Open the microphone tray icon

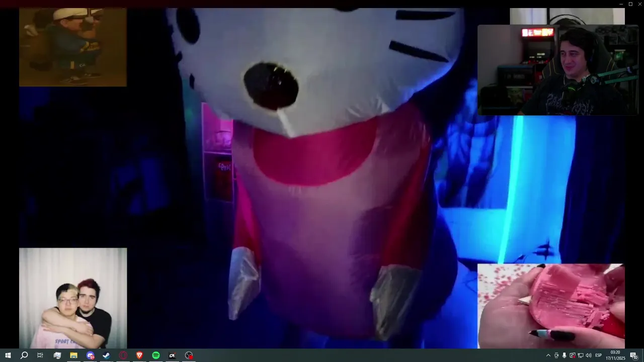pyautogui.click(x=564, y=355)
